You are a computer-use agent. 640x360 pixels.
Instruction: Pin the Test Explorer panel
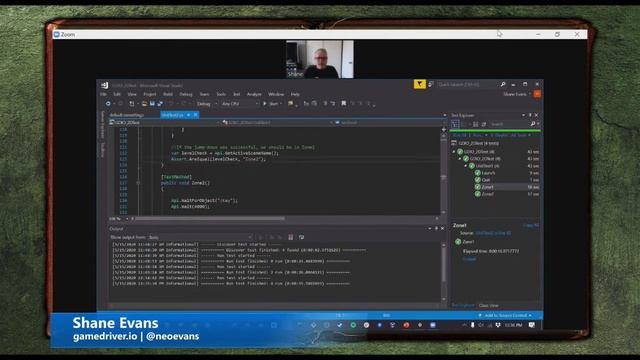point(530,115)
